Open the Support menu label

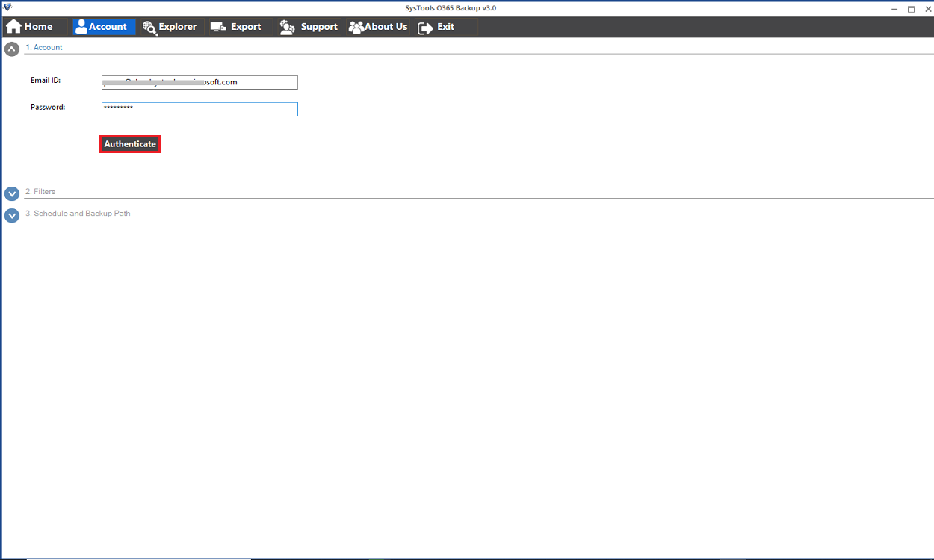coord(319,27)
